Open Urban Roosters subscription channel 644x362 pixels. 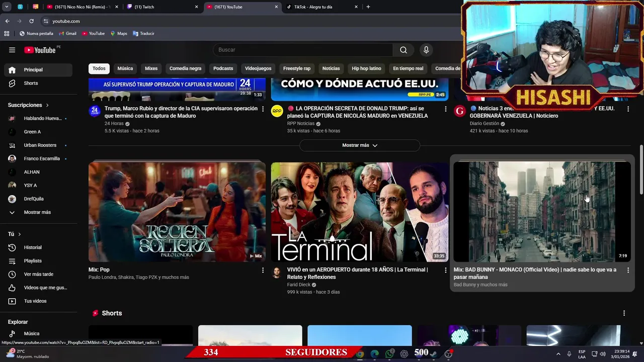point(38,145)
